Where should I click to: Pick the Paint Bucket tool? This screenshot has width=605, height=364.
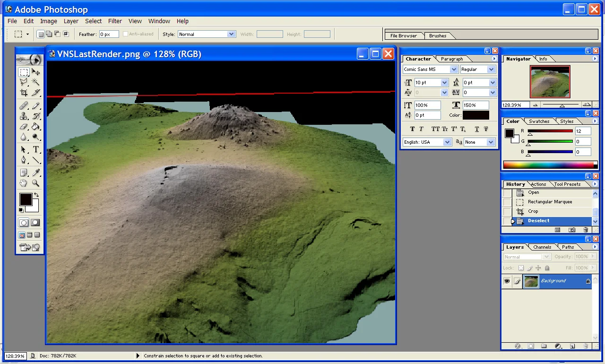(36, 127)
